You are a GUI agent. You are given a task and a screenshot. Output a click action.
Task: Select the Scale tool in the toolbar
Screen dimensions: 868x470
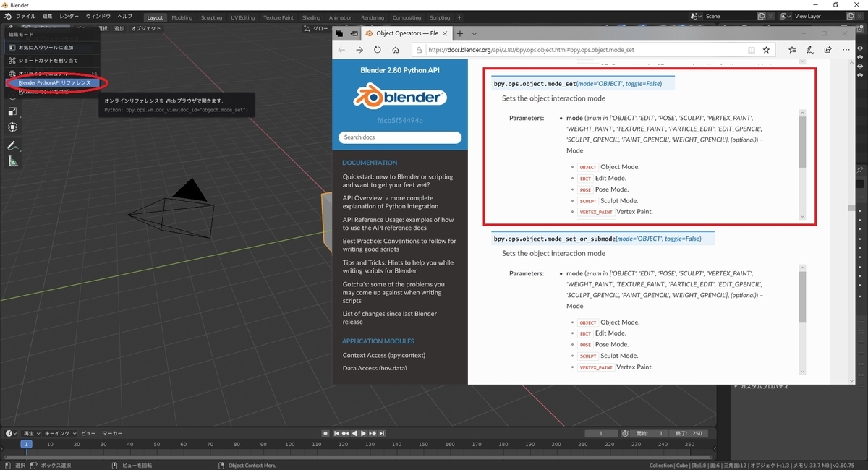coord(12,111)
